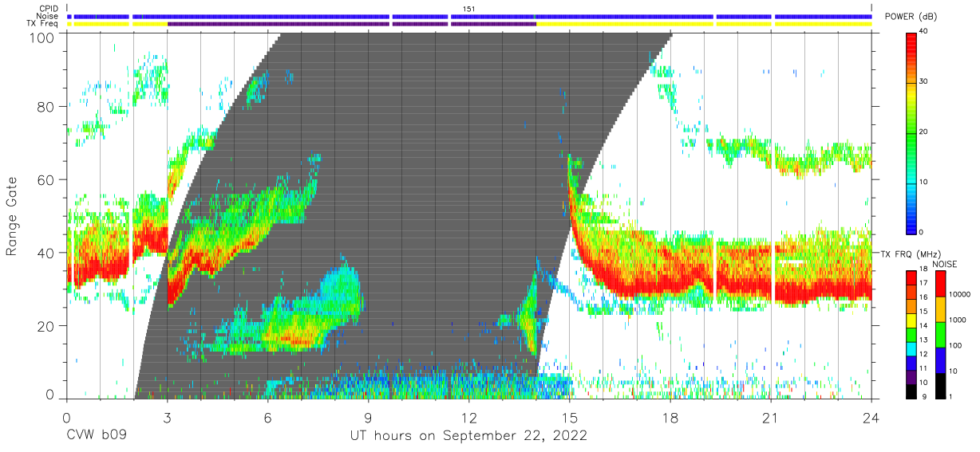Image resolution: width=980 pixels, height=452 pixels.
Task: Click the 100 label on the NOISE scale
Action: 957,345
